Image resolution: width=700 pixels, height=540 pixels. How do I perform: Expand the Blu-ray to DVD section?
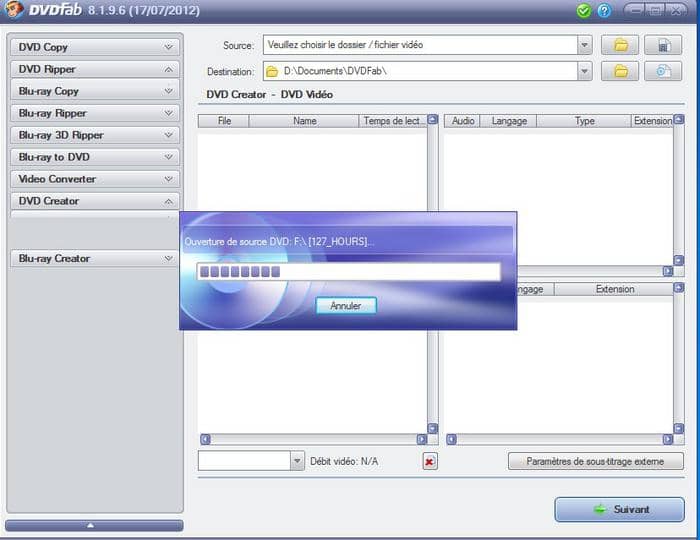point(95,157)
